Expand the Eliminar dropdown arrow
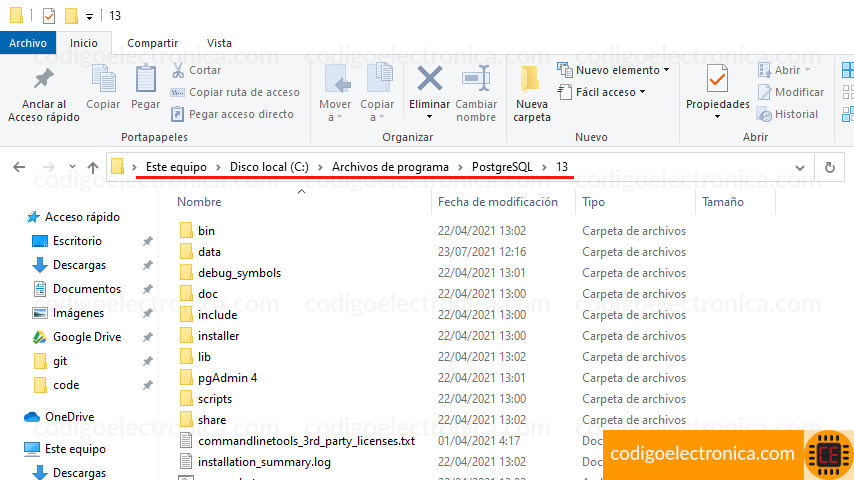Screen dimensions: 854x480 430,117
